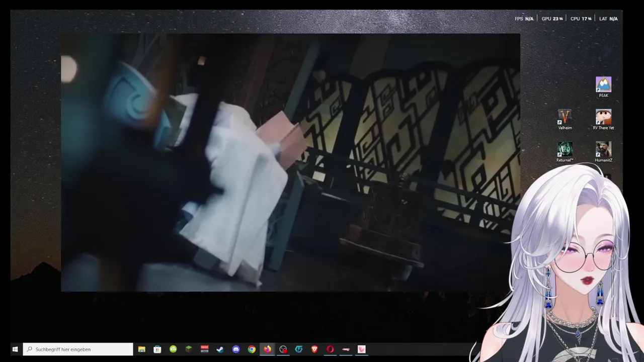
Task: Select the PEAK desktop shortcut
Action: (603, 87)
